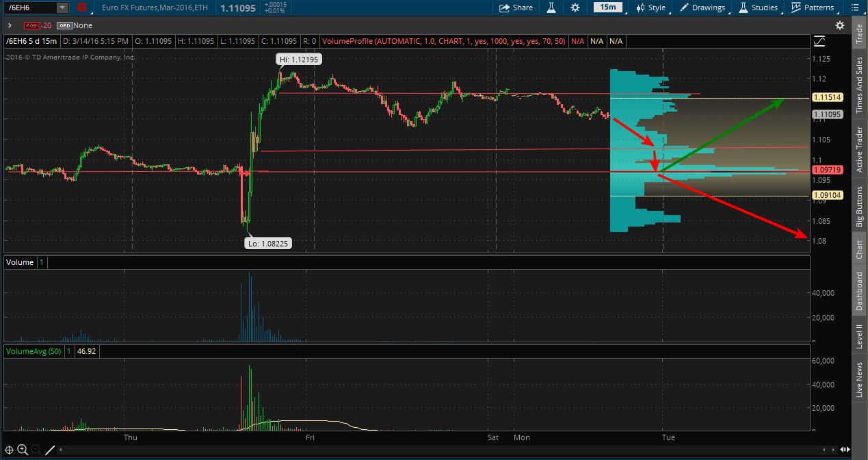Click the horizontal scrollbar right arrow near end
The height and width of the screenshot is (460, 868).
point(832,450)
